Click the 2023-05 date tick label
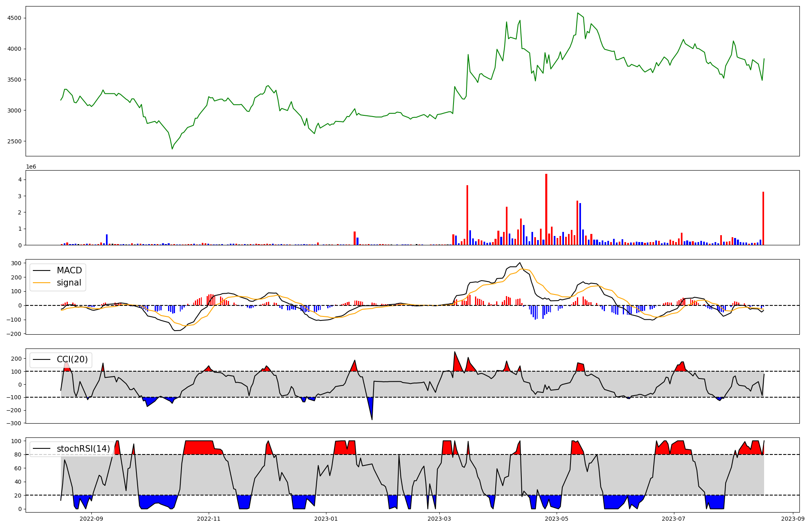This screenshot has width=812, height=528. (x=557, y=519)
